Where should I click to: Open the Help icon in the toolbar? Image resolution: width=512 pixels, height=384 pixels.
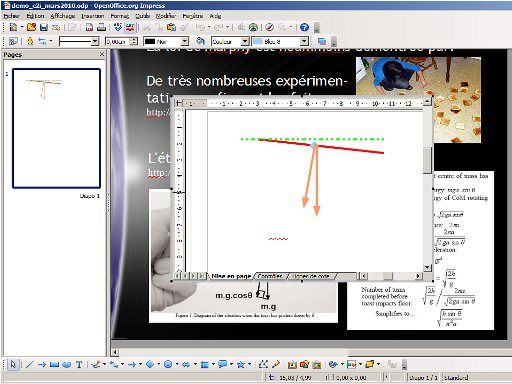point(304,27)
